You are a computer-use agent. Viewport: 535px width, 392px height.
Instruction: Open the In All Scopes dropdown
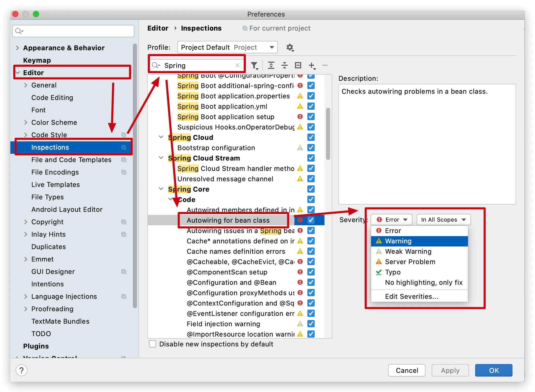[x=443, y=220]
